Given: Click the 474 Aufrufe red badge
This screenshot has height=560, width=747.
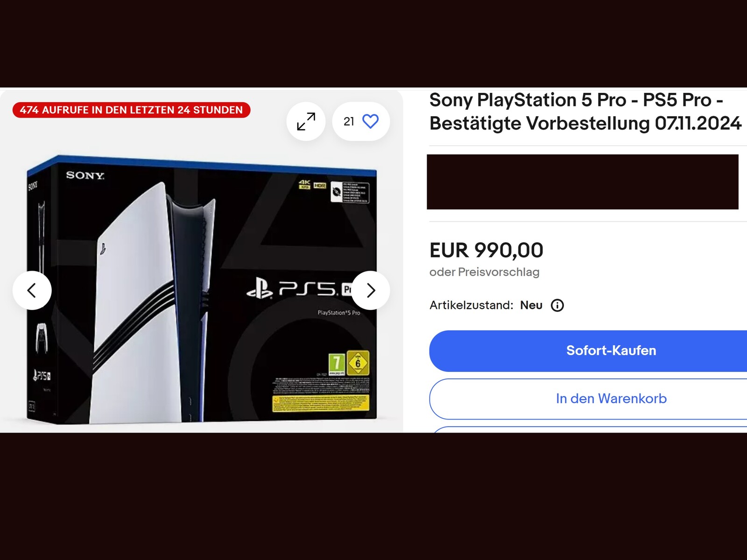Looking at the screenshot, I should click(x=131, y=110).
